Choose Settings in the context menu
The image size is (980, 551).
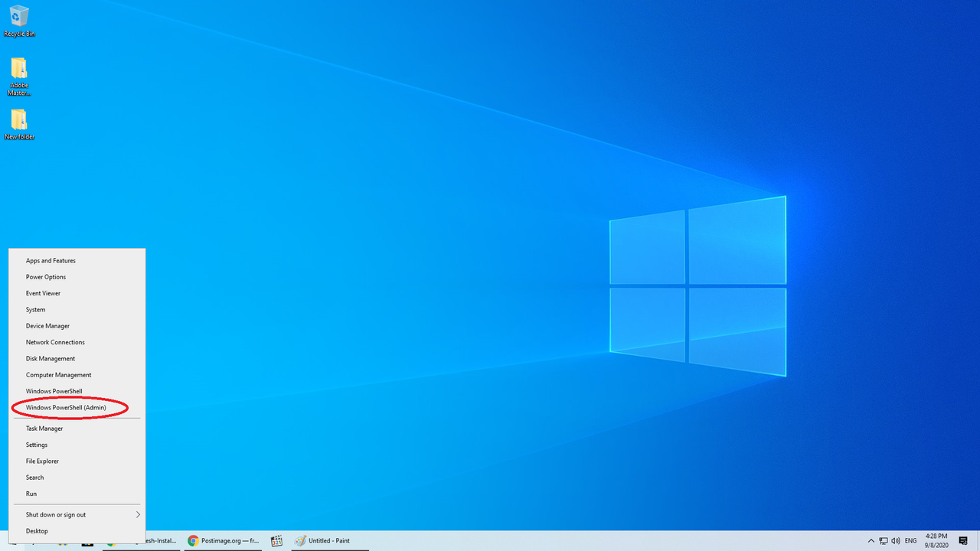(77, 445)
